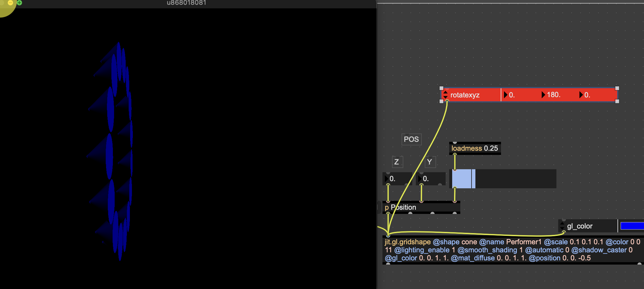
Task: Grab the top-right resize handle of rotatexyz
Action: (617, 88)
